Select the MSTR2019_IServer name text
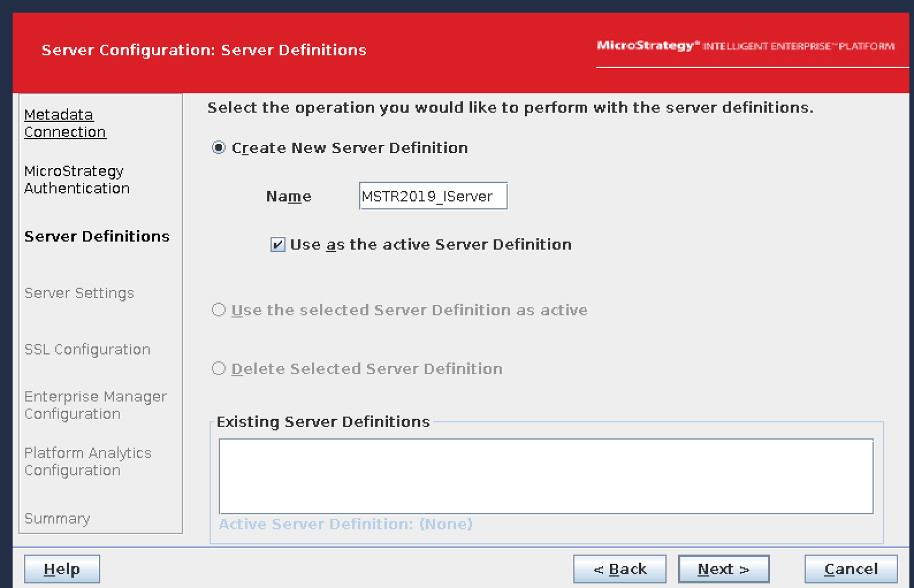Viewport: 914px width, 588px height. click(426, 196)
